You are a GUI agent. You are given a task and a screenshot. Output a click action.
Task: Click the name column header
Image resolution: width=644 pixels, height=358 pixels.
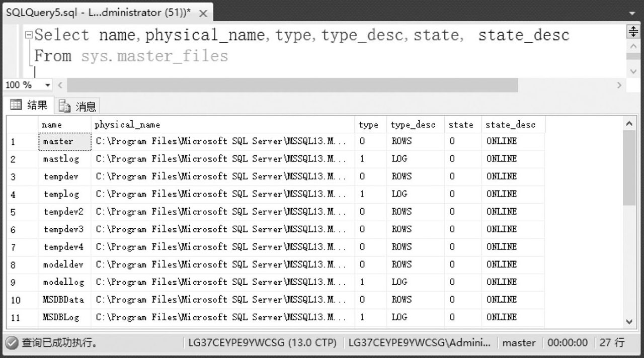point(64,125)
